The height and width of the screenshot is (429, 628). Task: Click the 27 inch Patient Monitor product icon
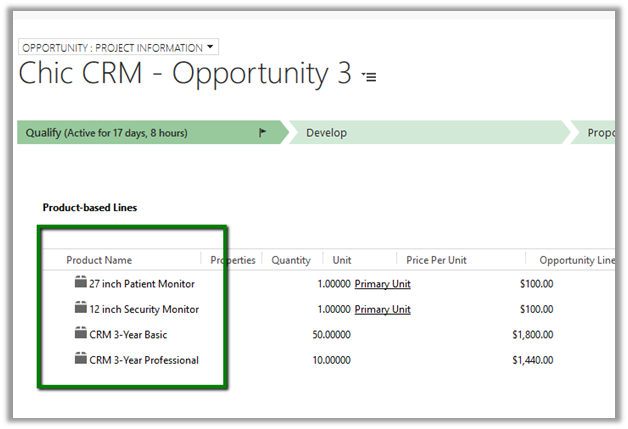coord(81,283)
